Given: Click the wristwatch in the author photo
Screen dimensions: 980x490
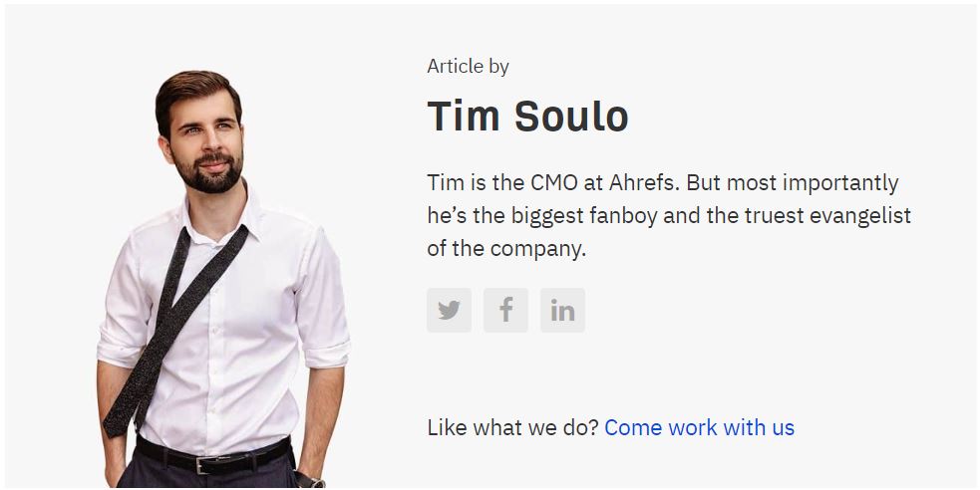Looking at the screenshot, I should [x=309, y=480].
